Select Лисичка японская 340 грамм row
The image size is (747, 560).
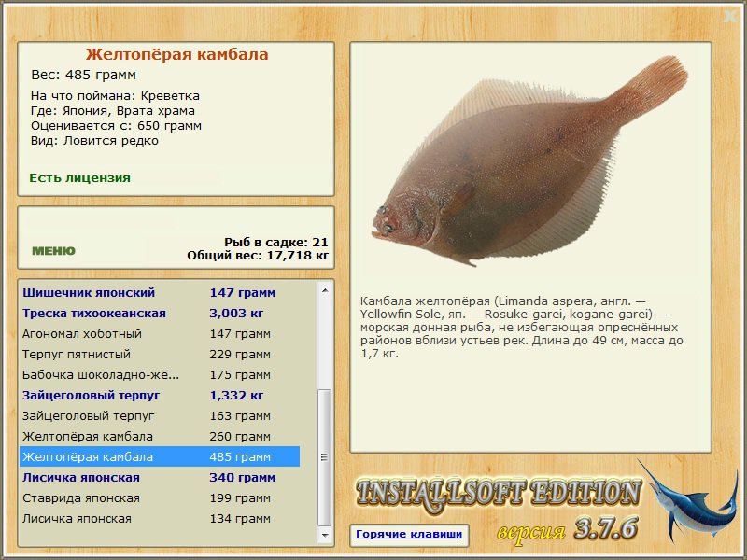point(160,477)
